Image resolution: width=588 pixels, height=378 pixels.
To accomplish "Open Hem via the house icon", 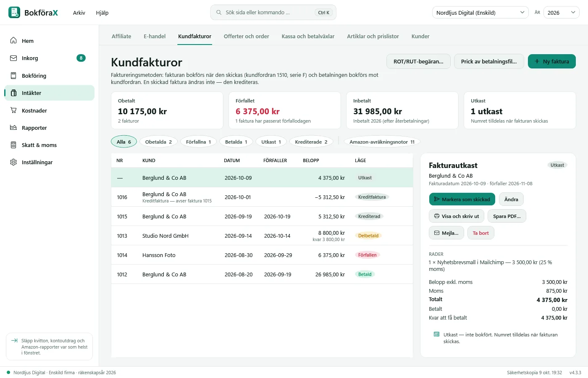I will [13, 41].
